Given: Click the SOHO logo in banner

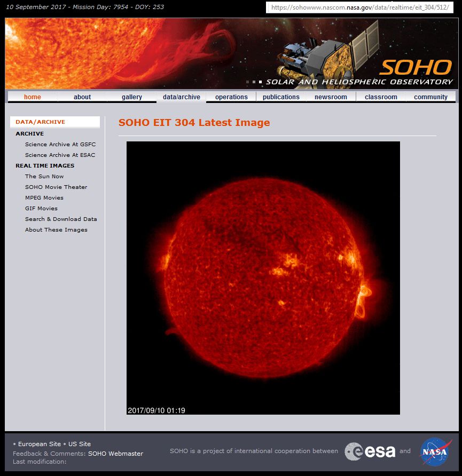Looking at the screenshot, I should tap(416, 67).
